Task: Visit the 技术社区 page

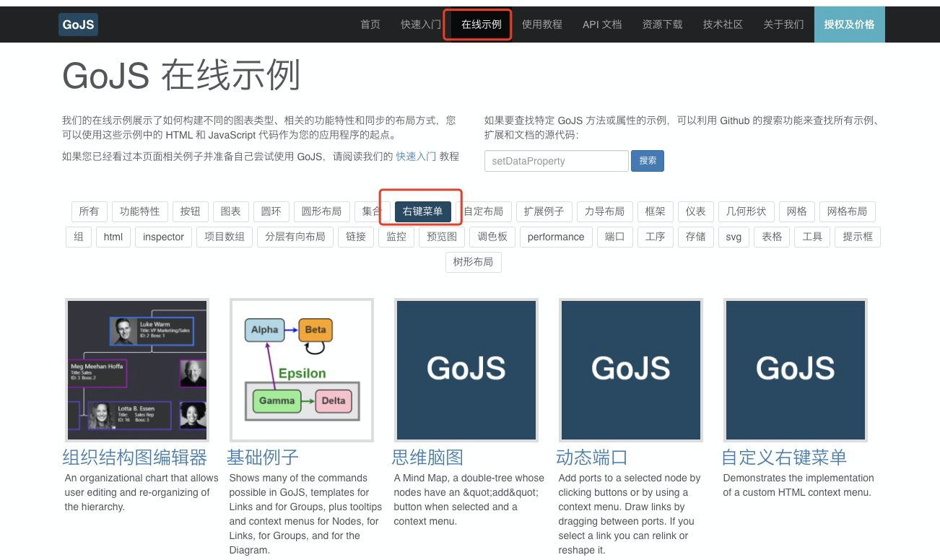Action: [x=722, y=24]
